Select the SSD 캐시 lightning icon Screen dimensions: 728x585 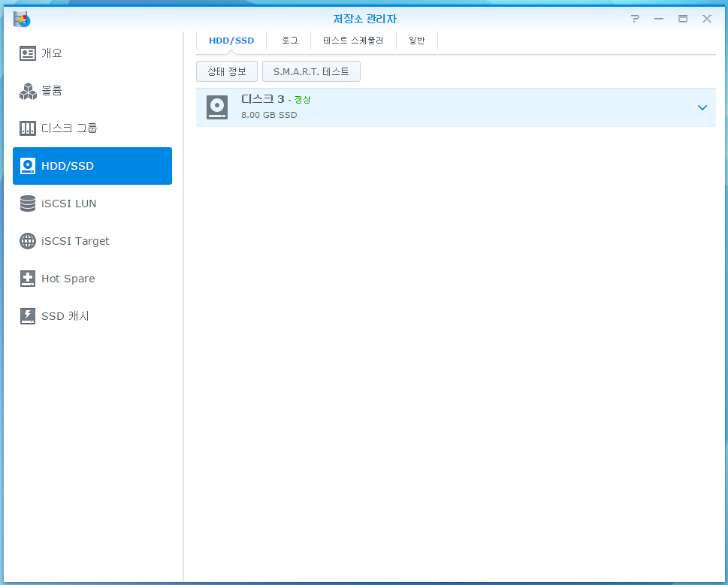(28, 316)
